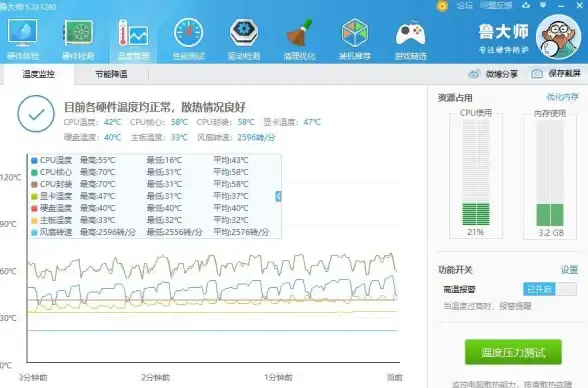
Task: Open the 问题反馈 feedback link
Action: [496, 5]
